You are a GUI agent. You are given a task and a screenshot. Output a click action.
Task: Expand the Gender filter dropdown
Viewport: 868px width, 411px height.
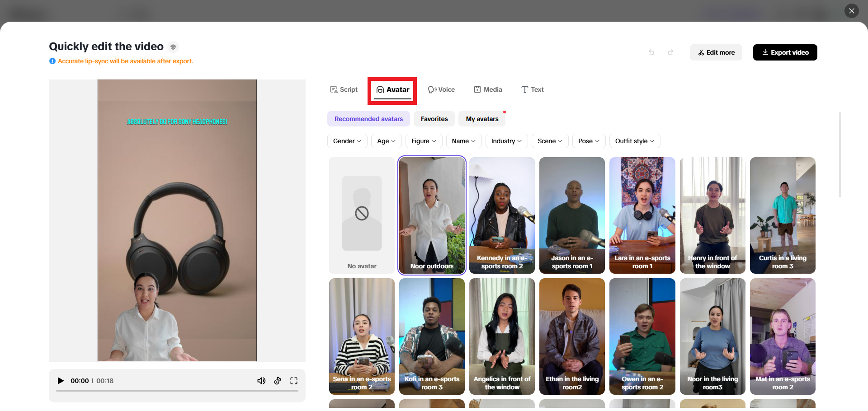click(347, 141)
